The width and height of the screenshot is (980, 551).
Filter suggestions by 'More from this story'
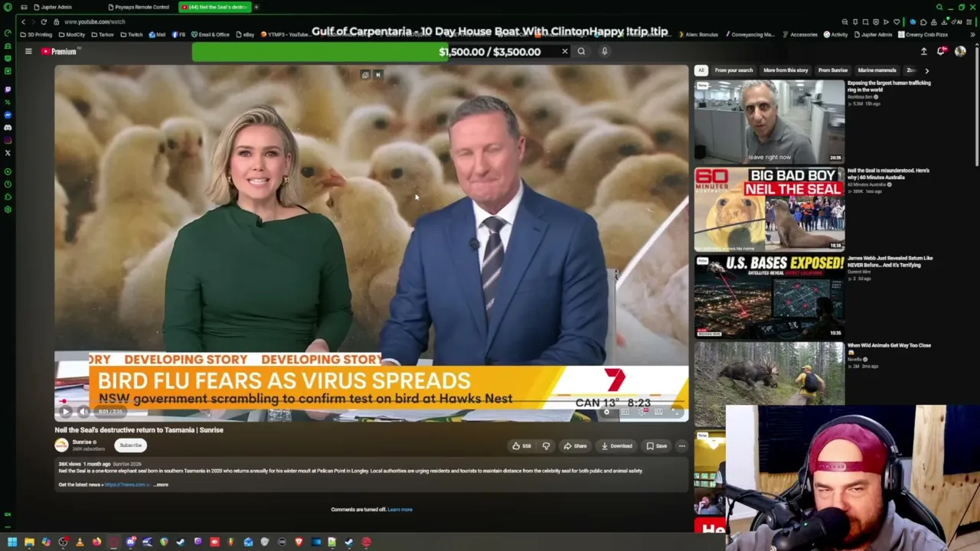pos(786,70)
